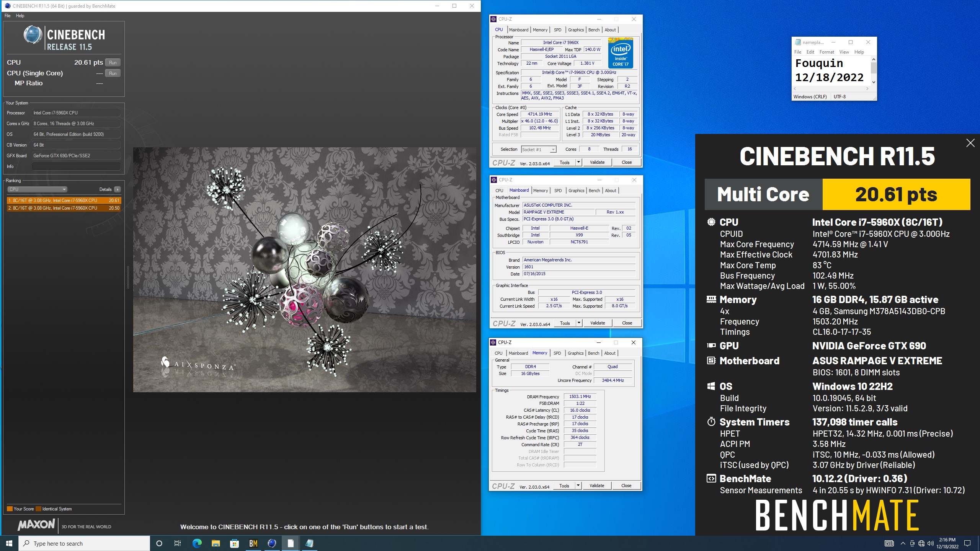Click Notepad vertical scrollbar down arrow
This screenshot has width=980, height=551.
click(x=874, y=82)
